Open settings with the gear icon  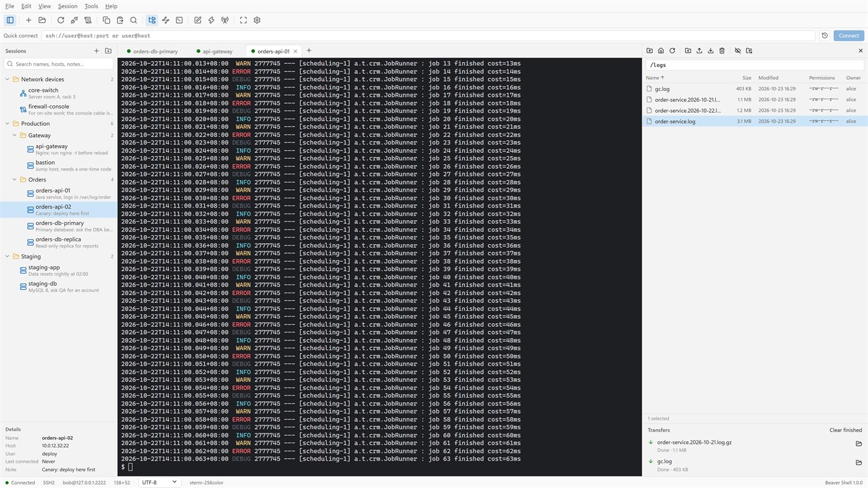click(257, 20)
